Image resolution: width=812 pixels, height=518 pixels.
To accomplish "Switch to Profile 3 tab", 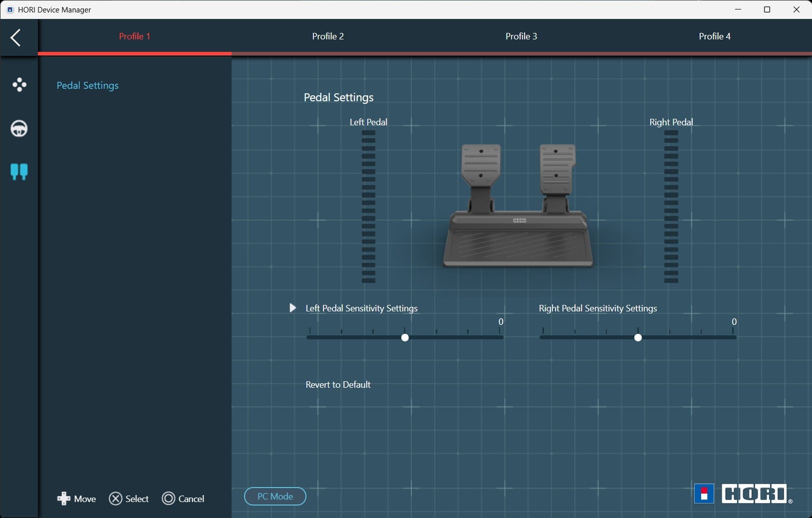I will pos(521,36).
